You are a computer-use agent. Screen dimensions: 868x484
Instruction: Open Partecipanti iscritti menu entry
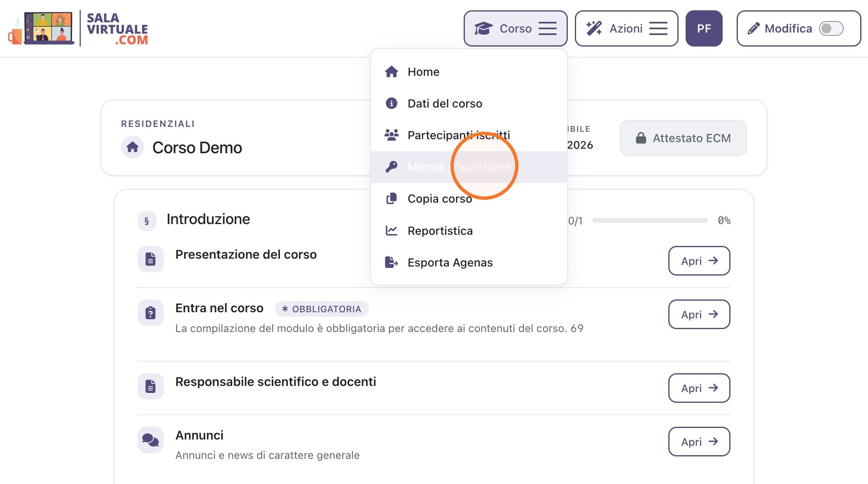click(469, 135)
